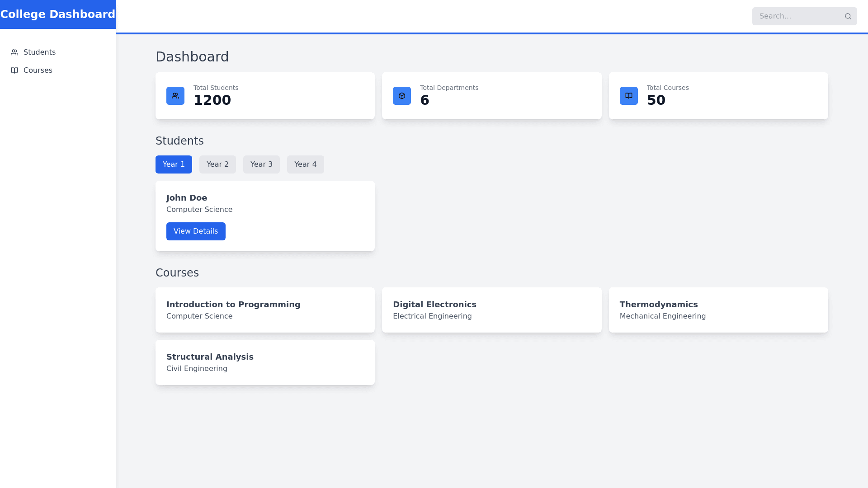Click the John Doe student name
868x488 pixels.
pyautogui.click(x=187, y=198)
